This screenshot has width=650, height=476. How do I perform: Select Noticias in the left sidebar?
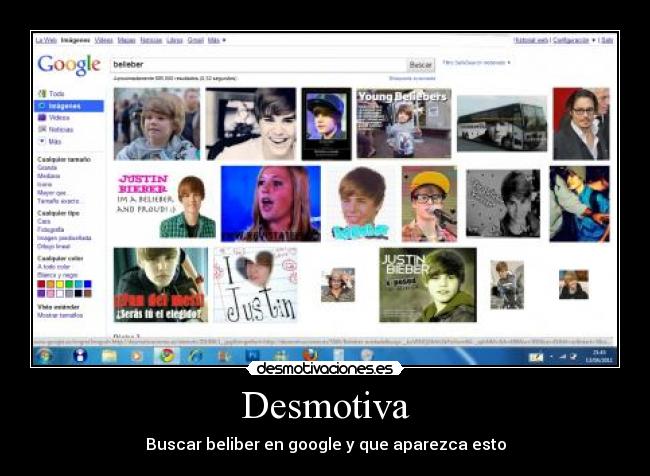click(x=56, y=129)
